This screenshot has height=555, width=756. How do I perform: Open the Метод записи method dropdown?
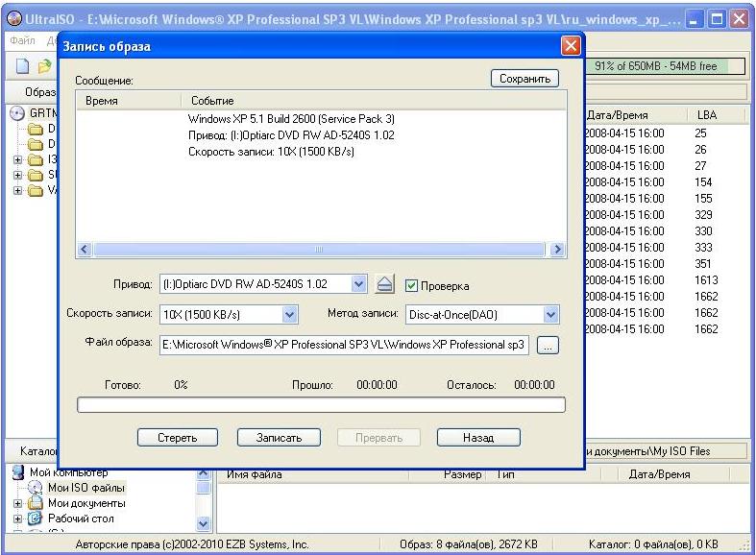coord(550,315)
